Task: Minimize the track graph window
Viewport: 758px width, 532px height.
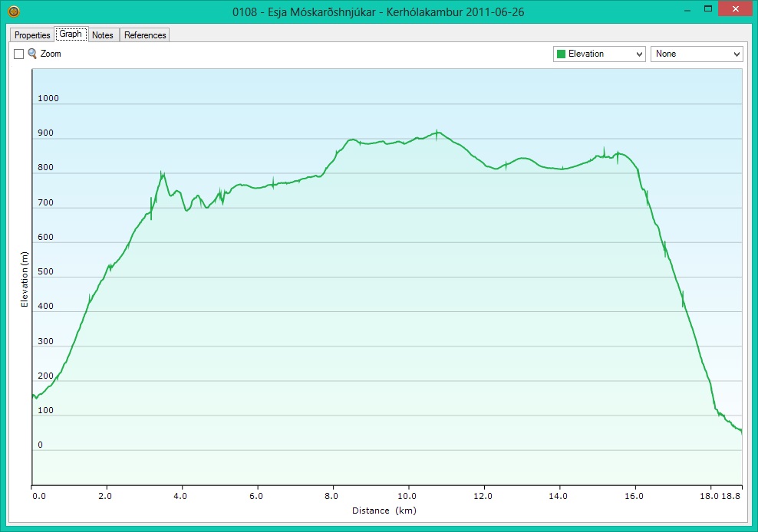Action: 687,10
